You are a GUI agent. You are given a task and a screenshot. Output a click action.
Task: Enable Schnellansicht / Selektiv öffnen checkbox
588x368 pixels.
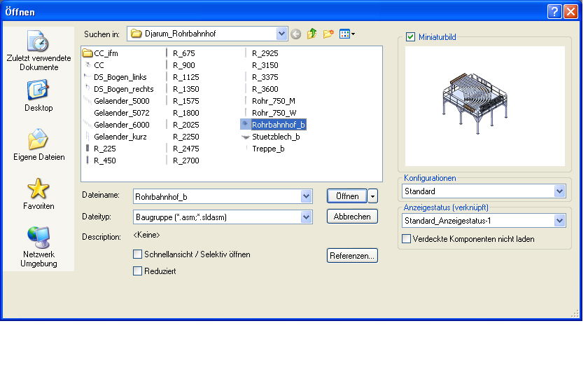coord(138,254)
